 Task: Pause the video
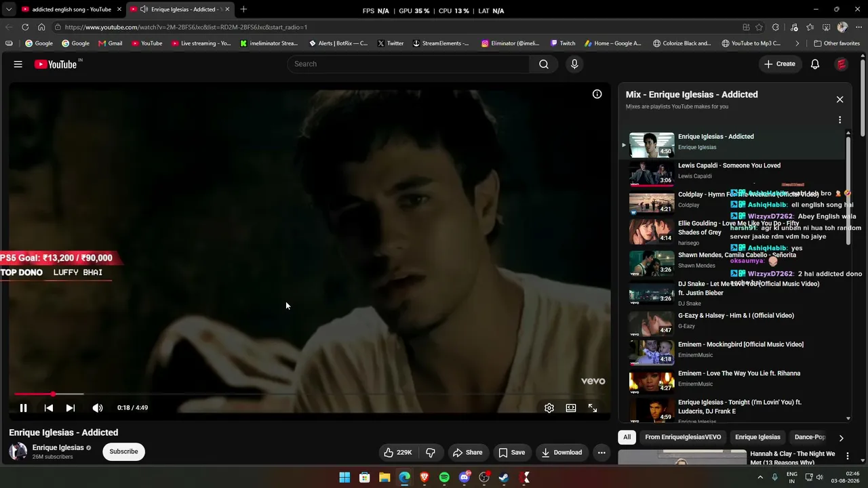click(x=23, y=407)
